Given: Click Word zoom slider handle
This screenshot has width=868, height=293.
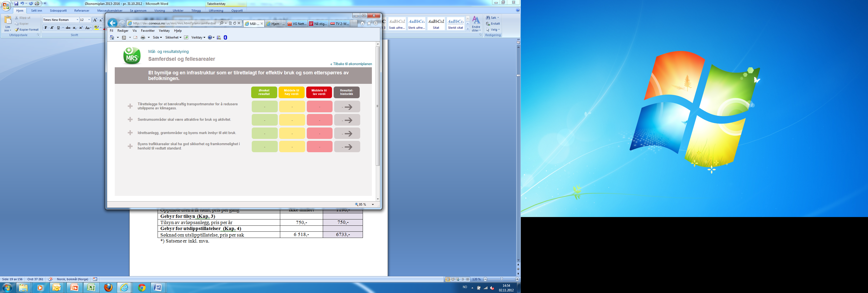Looking at the screenshot, I should (502, 279).
